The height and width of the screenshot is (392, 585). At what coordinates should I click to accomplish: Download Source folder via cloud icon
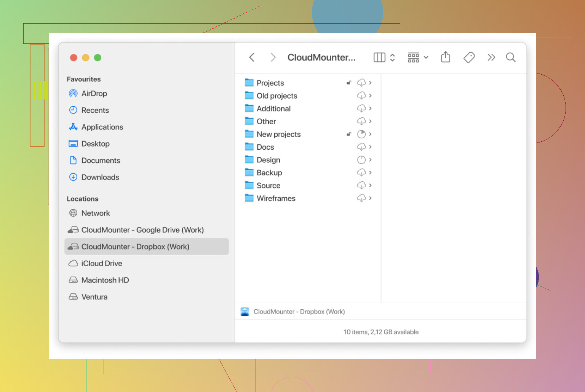coord(361,186)
